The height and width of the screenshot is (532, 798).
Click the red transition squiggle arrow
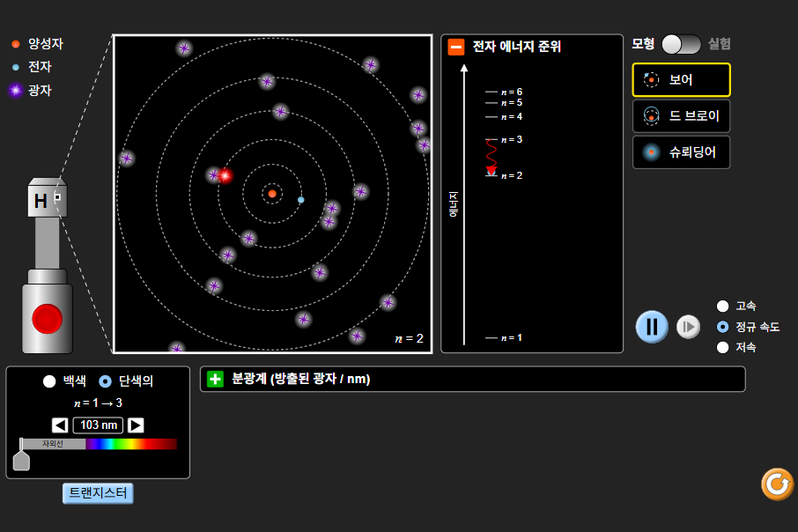(491, 158)
